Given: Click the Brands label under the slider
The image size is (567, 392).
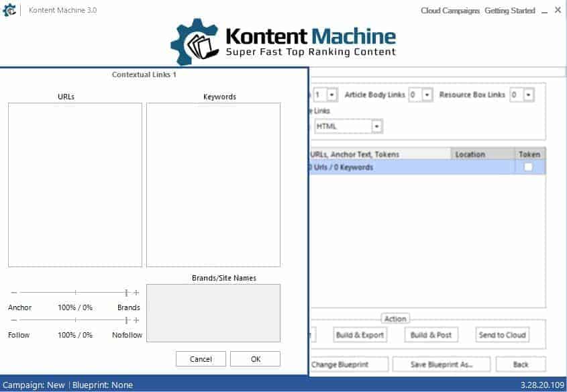Looking at the screenshot, I should coord(128,307).
